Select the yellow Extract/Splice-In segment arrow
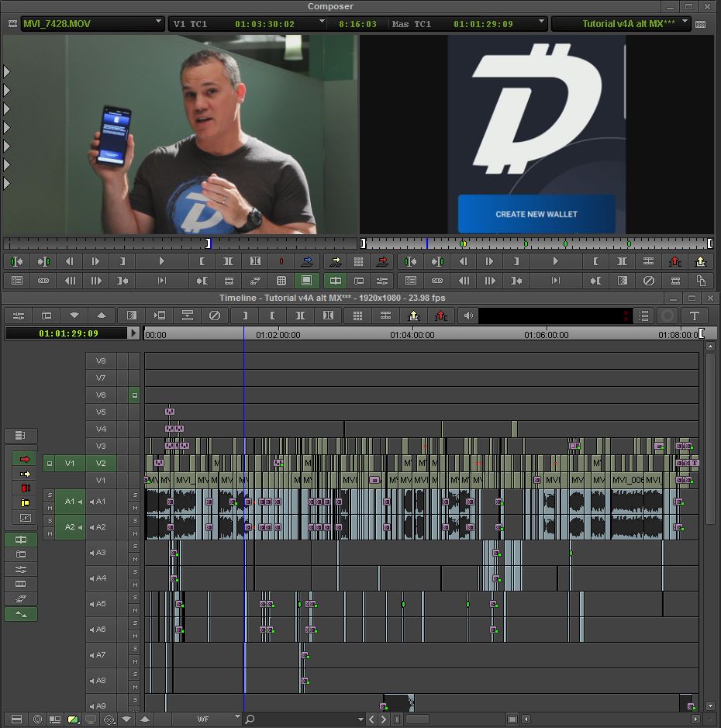 25,474
